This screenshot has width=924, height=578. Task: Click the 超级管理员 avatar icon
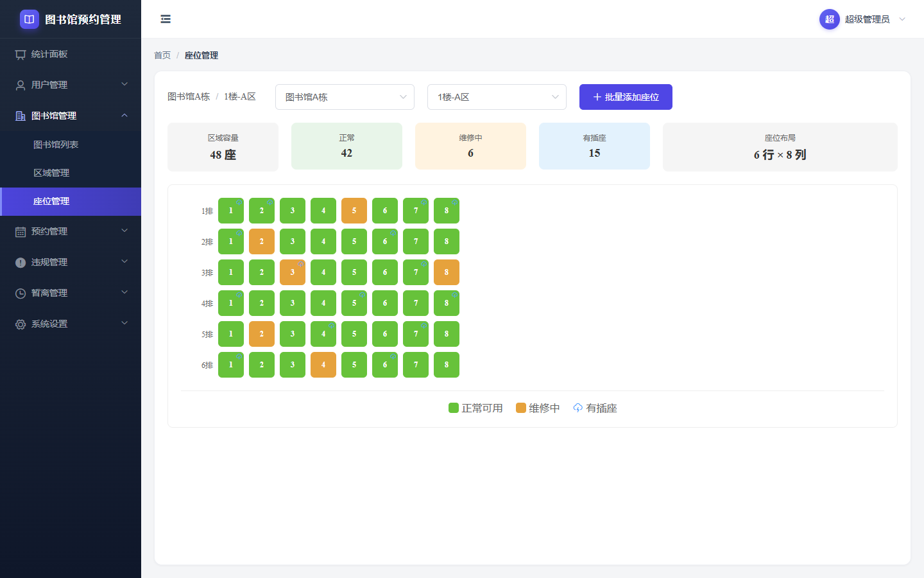(x=830, y=19)
